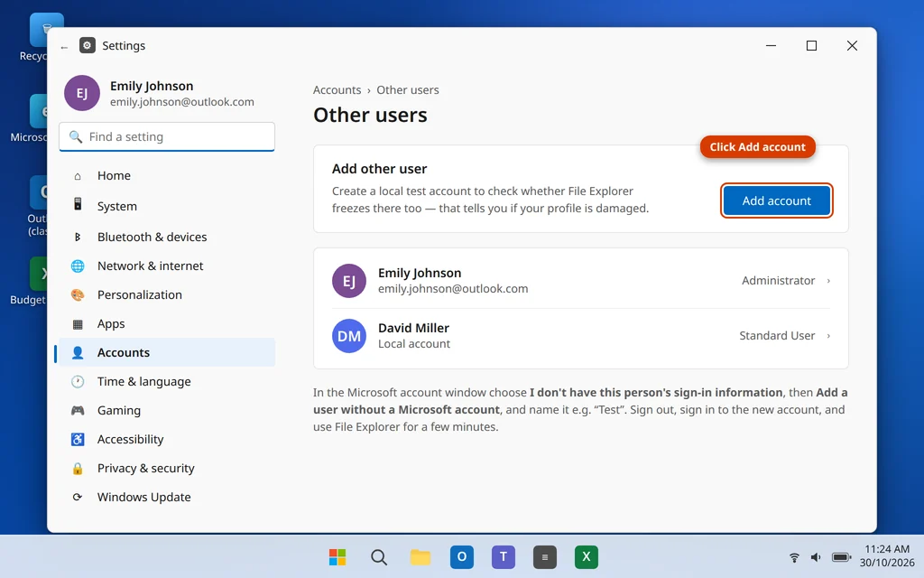Open the gray notes app on taskbar
Screen dimensions: 924x578
point(544,556)
